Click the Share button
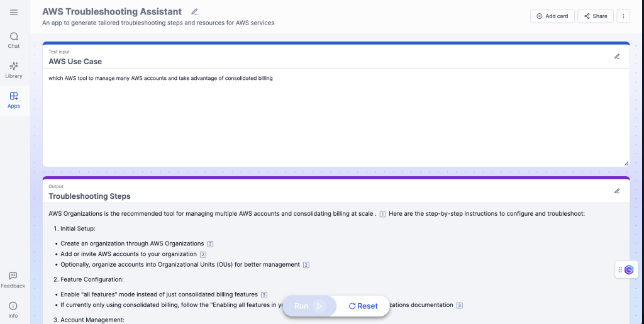 (596, 16)
